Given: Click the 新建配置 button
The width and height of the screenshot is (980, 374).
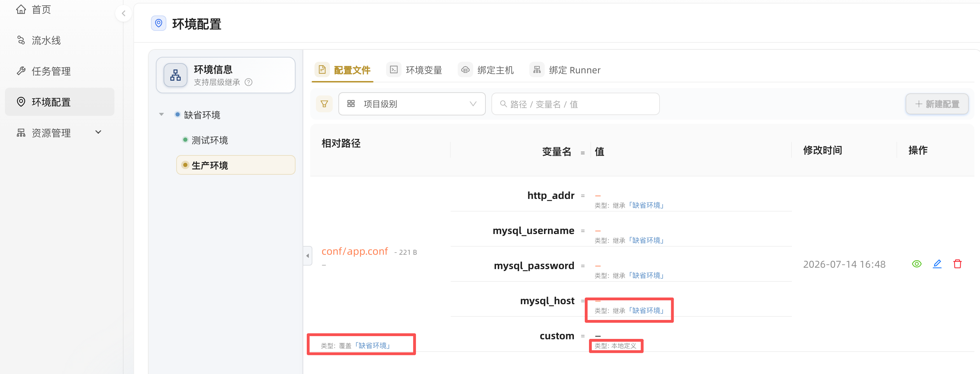Looking at the screenshot, I should click(x=936, y=104).
